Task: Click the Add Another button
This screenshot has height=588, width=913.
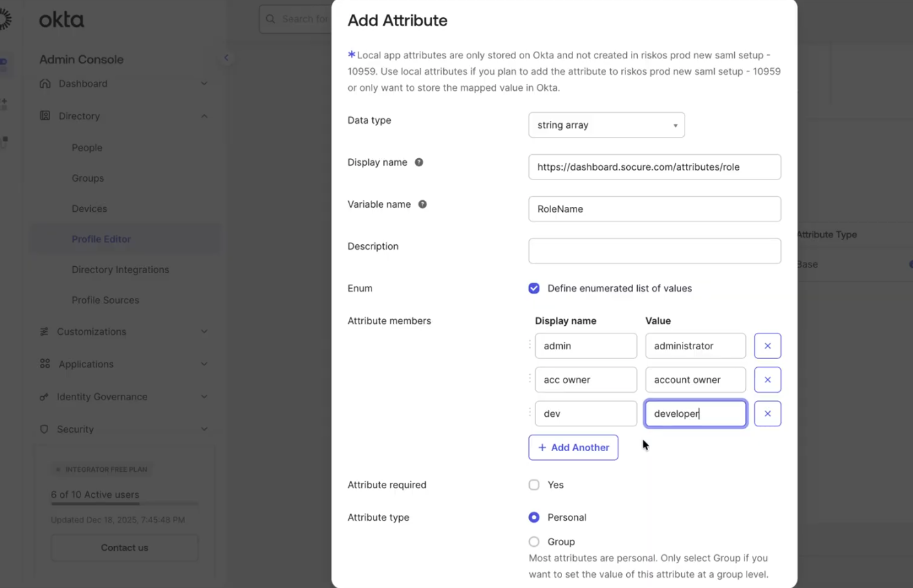Action: coord(573,448)
